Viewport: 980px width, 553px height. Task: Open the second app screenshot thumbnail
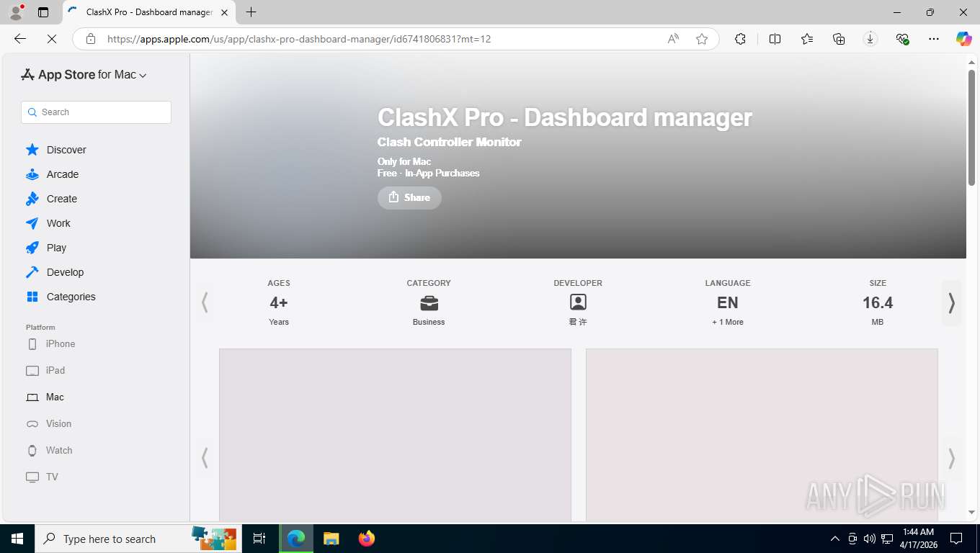[762, 435]
